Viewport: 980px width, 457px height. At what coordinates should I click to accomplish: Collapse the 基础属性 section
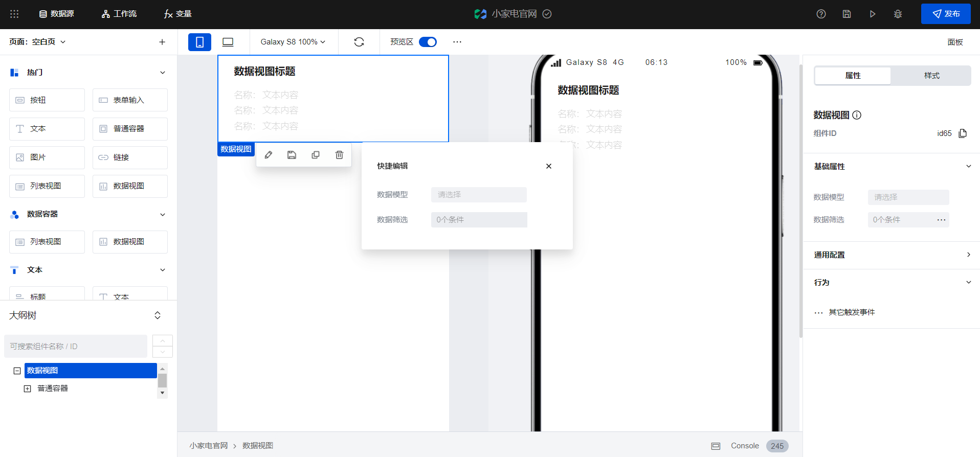968,166
